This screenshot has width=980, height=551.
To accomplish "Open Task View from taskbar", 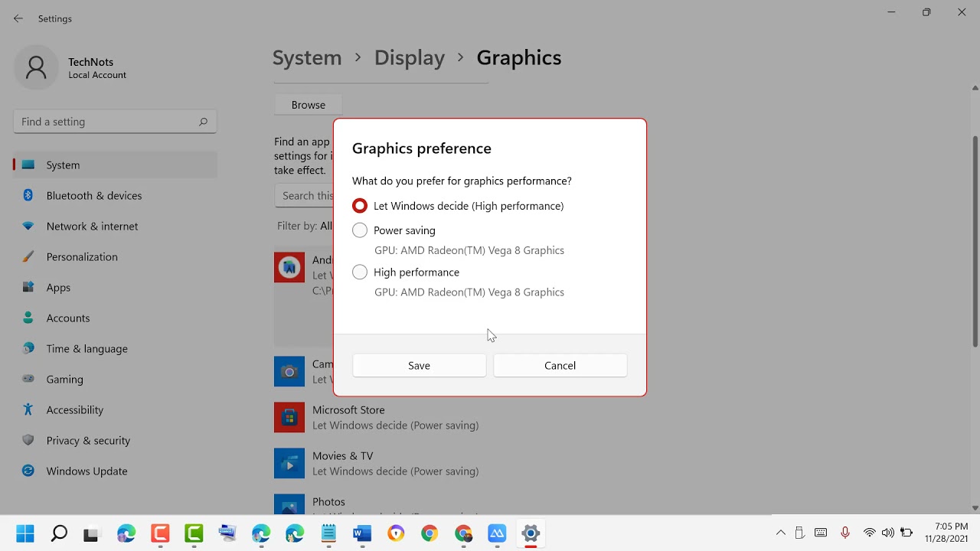I will pos(92,533).
